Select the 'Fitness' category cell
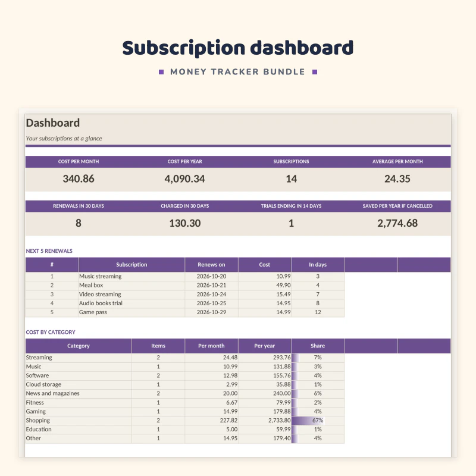This screenshot has height=476, width=476. (x=79, y=403)
